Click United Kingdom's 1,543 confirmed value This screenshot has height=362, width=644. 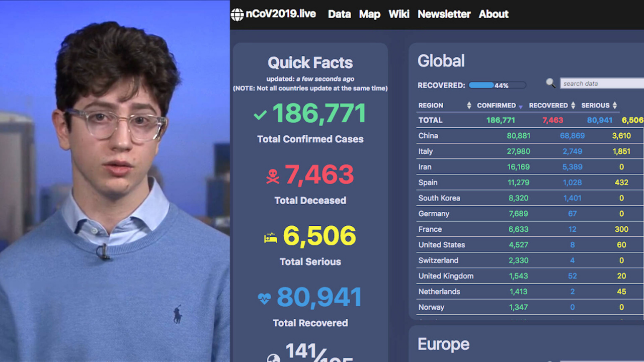point(519,276)
